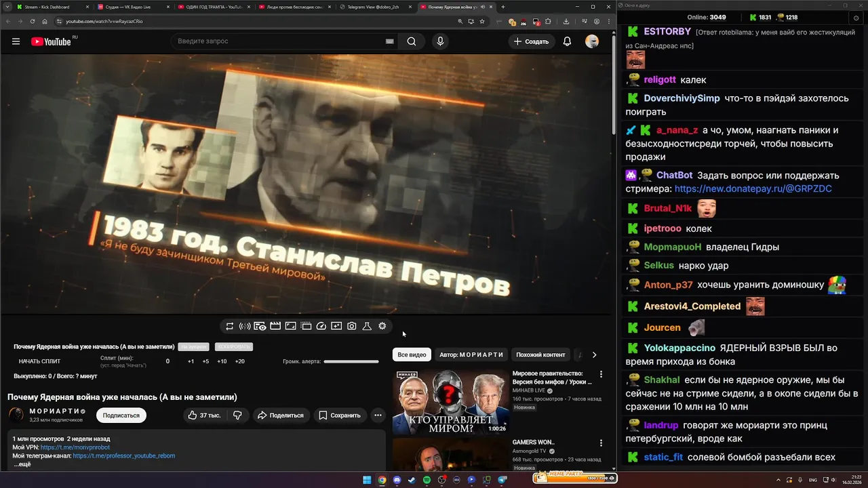The width and height of the screenshot is (868, 488).
Task: Take a screenshot with the camera icon
Action: 352,326
